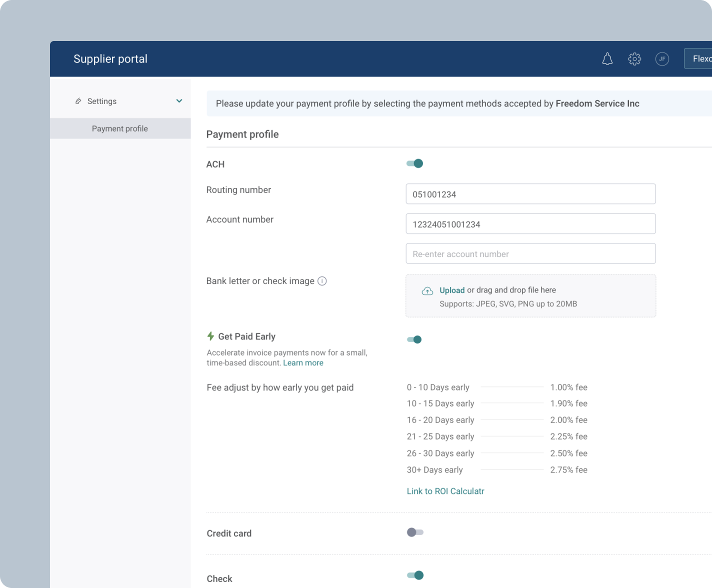Collapse the Settings section chevron
The image size is (712, 588).
tap(179, 100)
